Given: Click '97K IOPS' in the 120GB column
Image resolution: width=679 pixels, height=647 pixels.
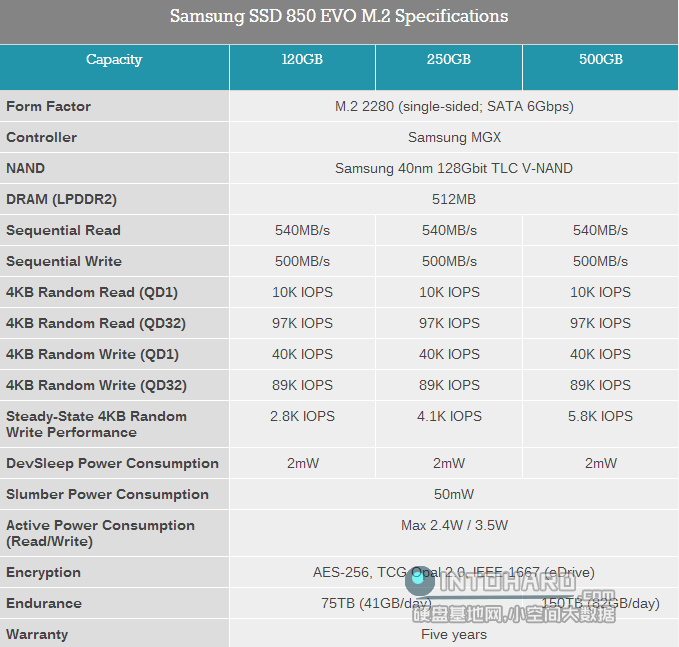Looking at the screenshot, I should click(x=302, y=324).
